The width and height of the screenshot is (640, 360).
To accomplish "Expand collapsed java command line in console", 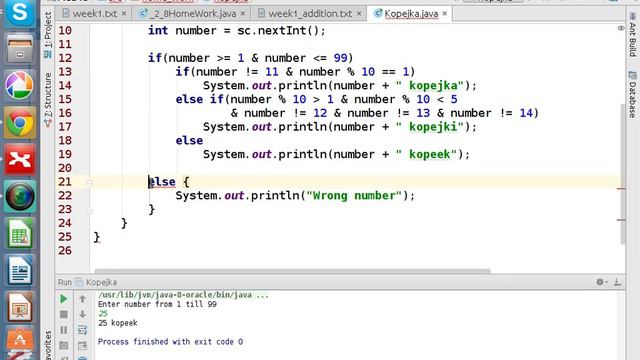I will point(183,295).
